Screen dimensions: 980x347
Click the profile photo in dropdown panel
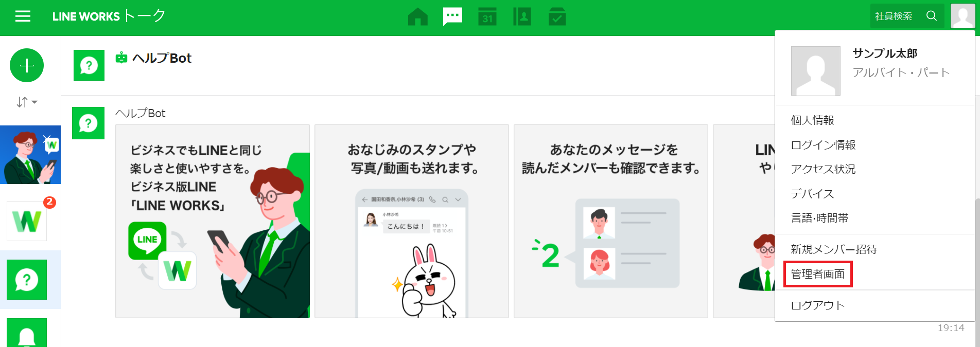click(816, 71)
